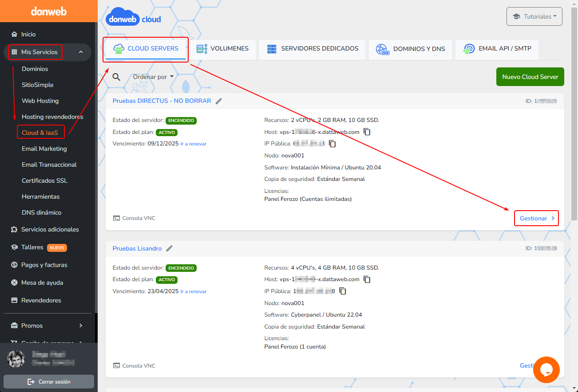Expand the Promos submenu chevron
Viewport: 578px width, 392px height.
81,325
